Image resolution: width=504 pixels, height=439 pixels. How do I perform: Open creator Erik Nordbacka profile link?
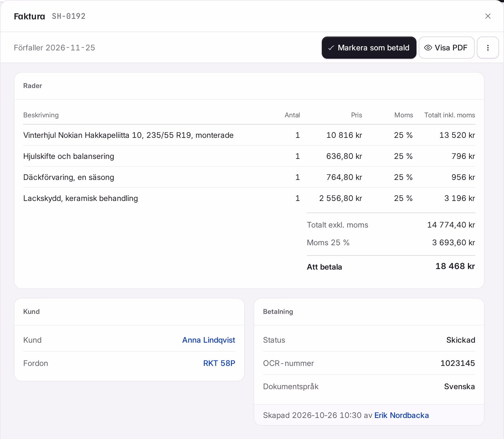402,415
